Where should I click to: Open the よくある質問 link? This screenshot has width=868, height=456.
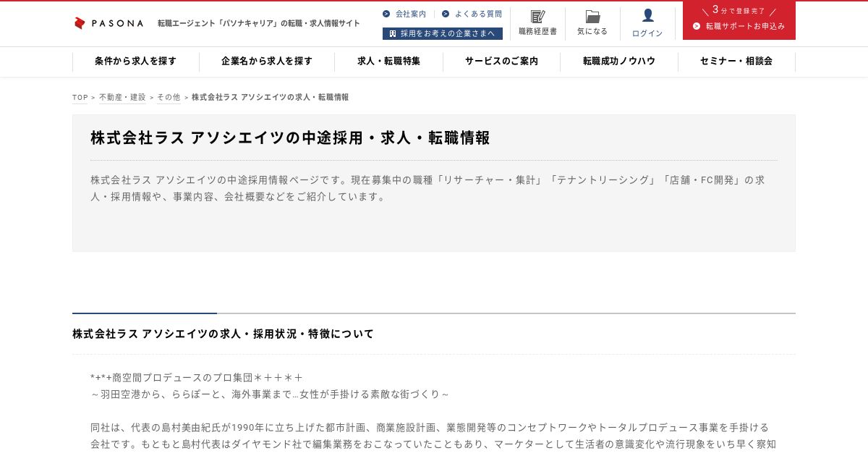tap(478, 14)
